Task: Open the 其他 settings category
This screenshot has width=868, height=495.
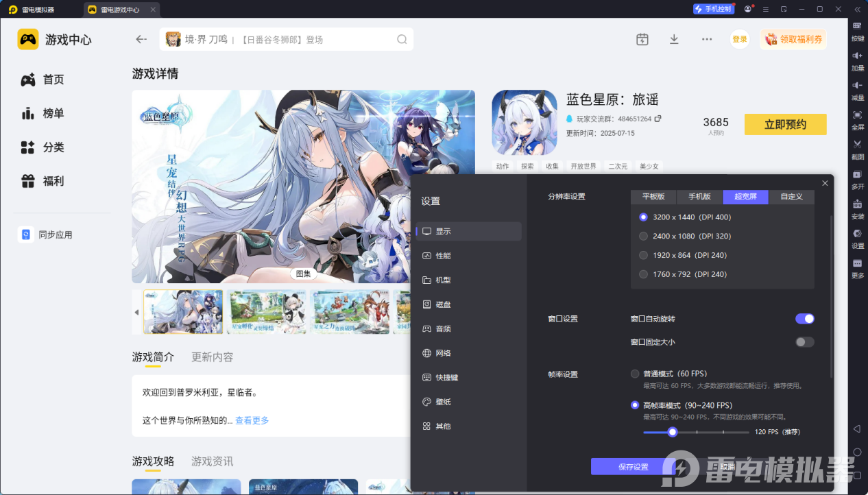Action: 469,426
